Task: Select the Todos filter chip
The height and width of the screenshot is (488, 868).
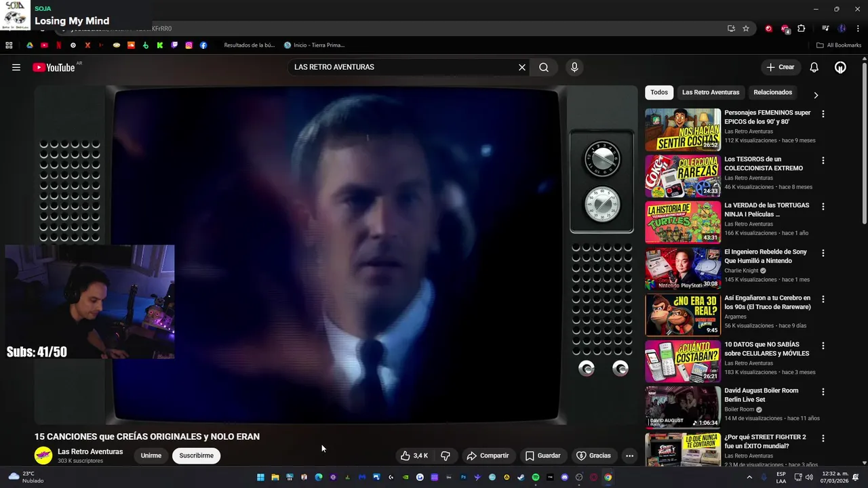Action: 659,92
